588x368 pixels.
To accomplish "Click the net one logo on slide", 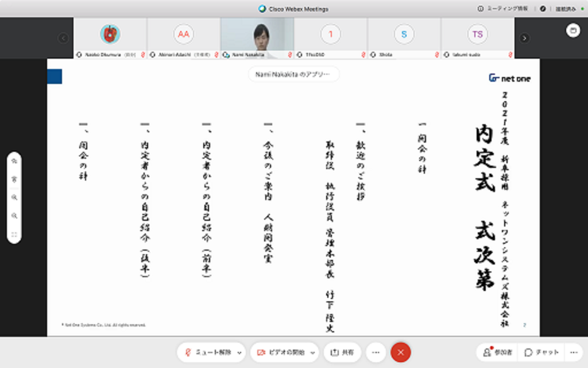I will point(509,78).
